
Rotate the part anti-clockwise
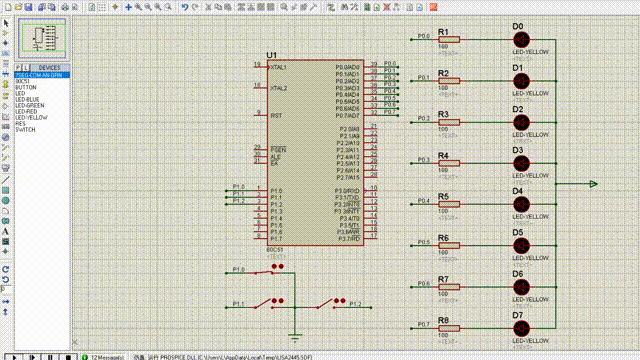(x=6, y=280)
